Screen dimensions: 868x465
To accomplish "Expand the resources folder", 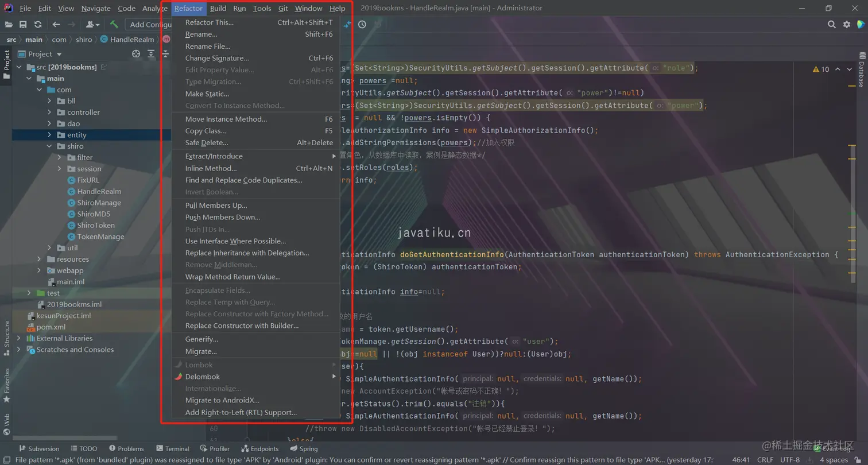I will tap(40, 259).
